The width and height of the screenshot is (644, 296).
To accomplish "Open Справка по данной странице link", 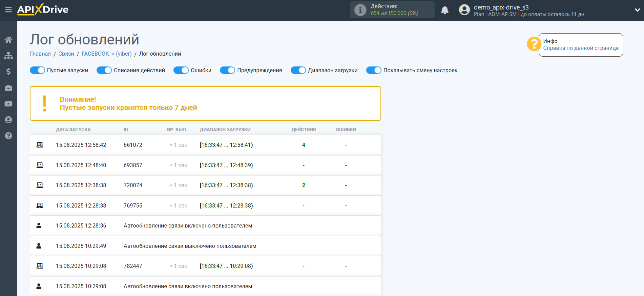I will pyautogui.click(x=581, y=48).
